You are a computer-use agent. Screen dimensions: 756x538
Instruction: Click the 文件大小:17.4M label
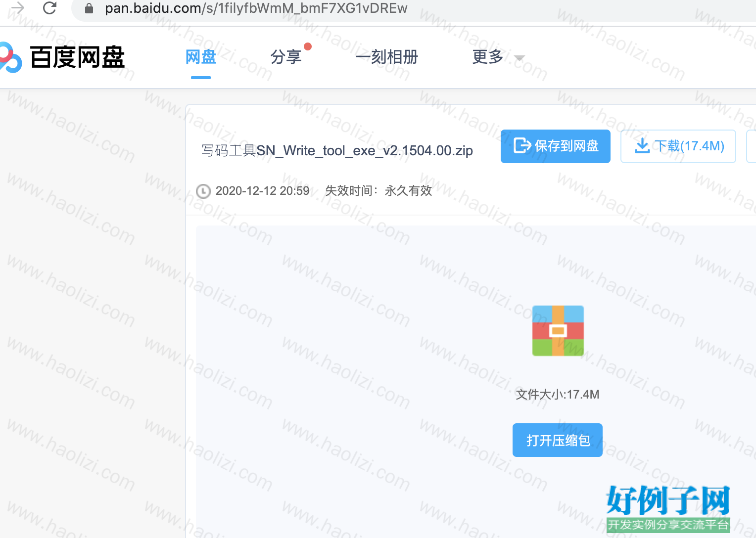tap(558, 395)
